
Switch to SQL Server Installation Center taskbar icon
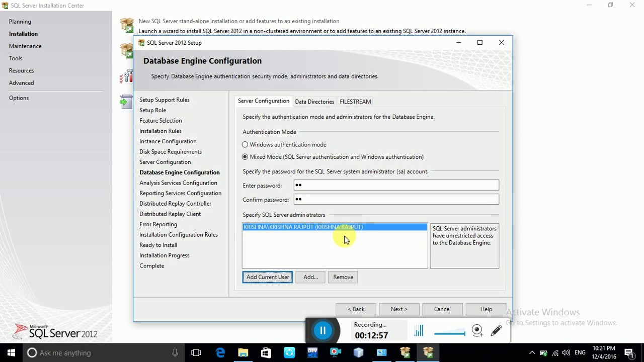click(405, 352)
